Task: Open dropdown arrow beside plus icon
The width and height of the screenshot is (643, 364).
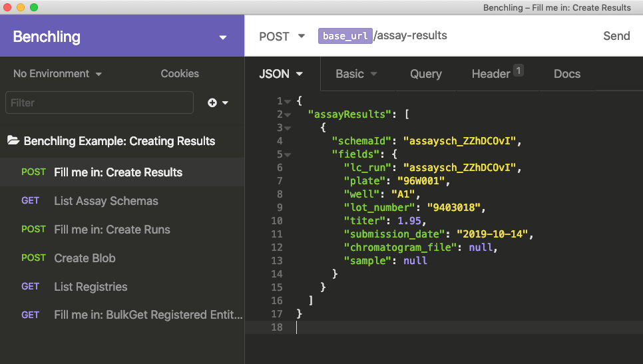Action: (225, 103)
